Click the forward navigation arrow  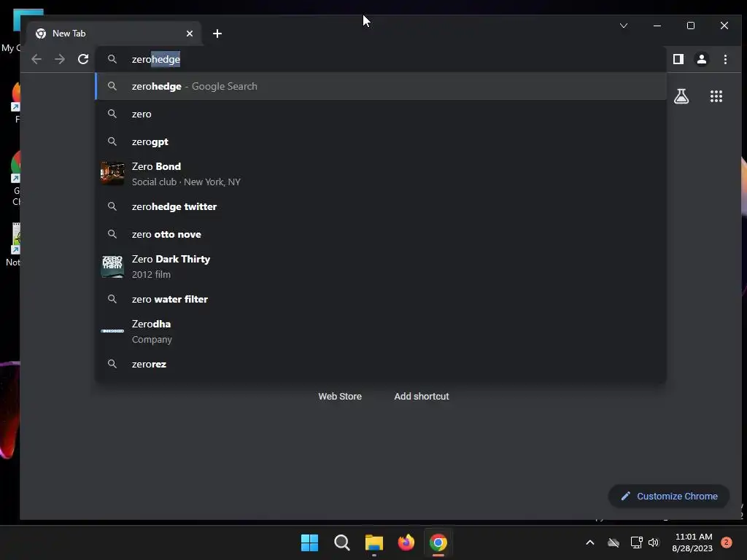pos(60,59)
